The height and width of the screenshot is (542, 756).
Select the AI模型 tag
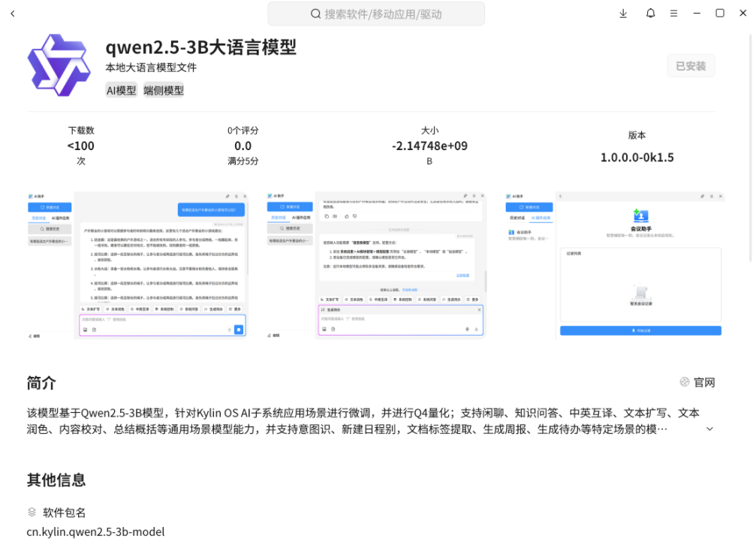122,90
